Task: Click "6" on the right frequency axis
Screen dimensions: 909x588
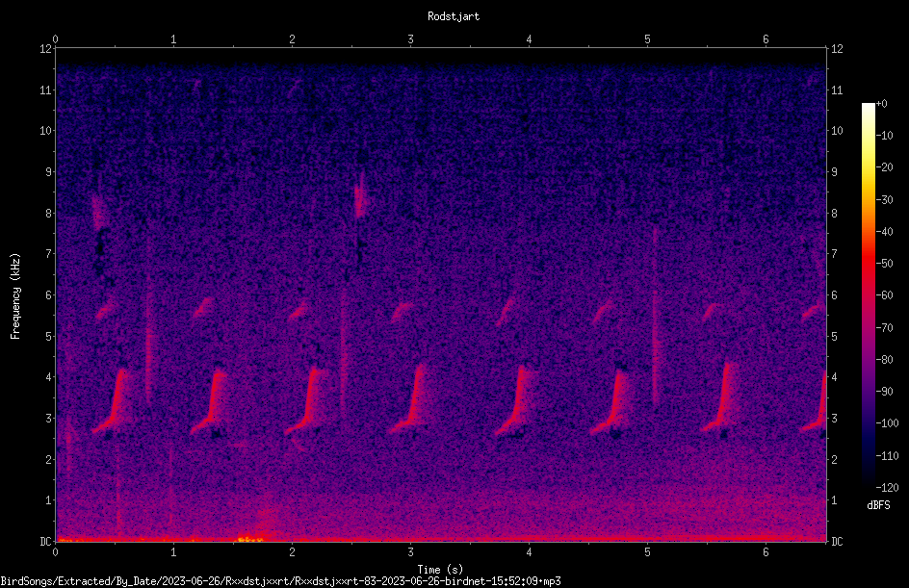Action: tap(834, 294)
